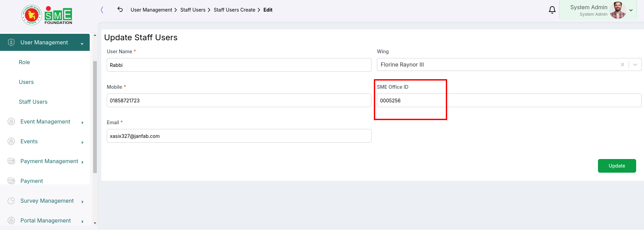Image resolution: width=644 pixels, height=230 pixels.
Task: Click the System Admin profile avatar
Action: pos(618,10)
